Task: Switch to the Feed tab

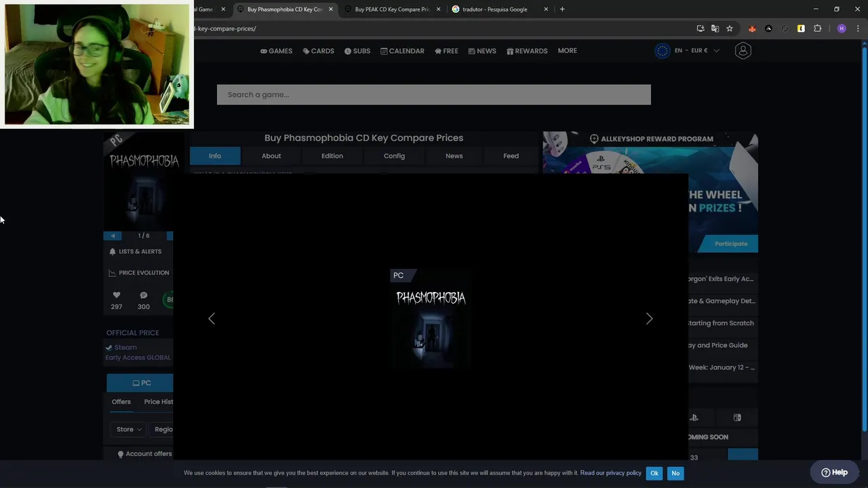Action: coord(511,156)
